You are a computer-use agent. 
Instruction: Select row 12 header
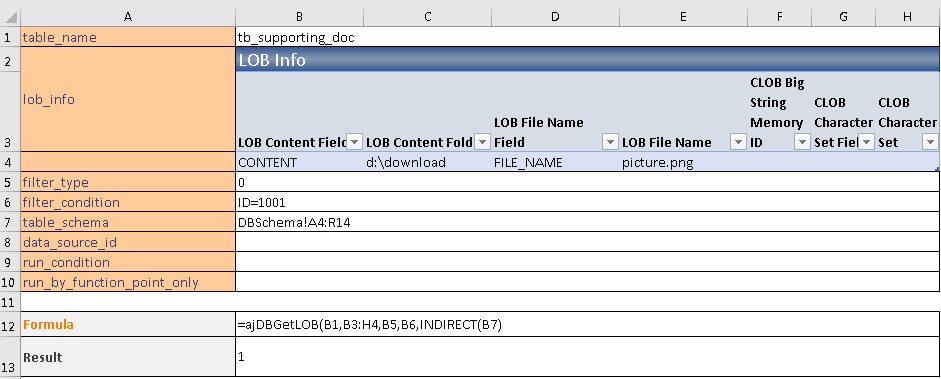point(10,324)
